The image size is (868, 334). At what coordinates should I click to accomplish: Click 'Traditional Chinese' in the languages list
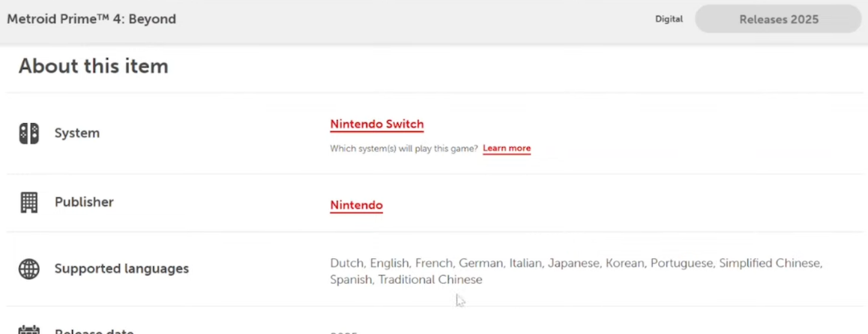[x=430, y=280]
